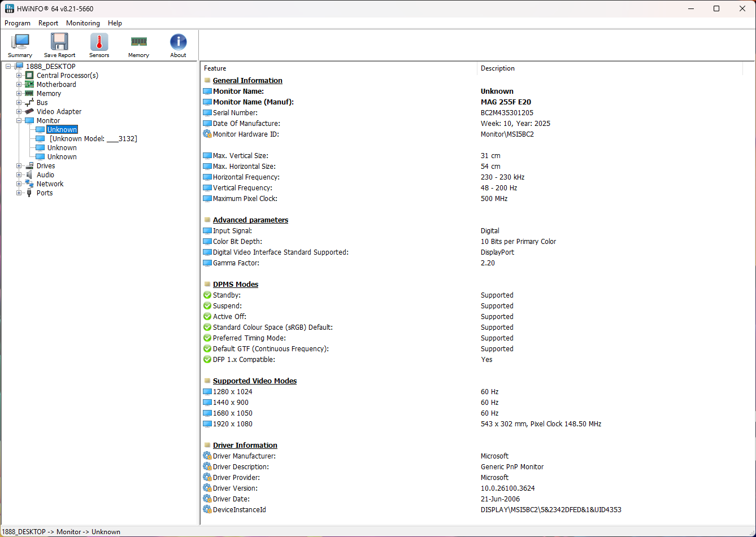The image size is (756, 537).
Task: Click the Feature column header
Action: point(339,68)
